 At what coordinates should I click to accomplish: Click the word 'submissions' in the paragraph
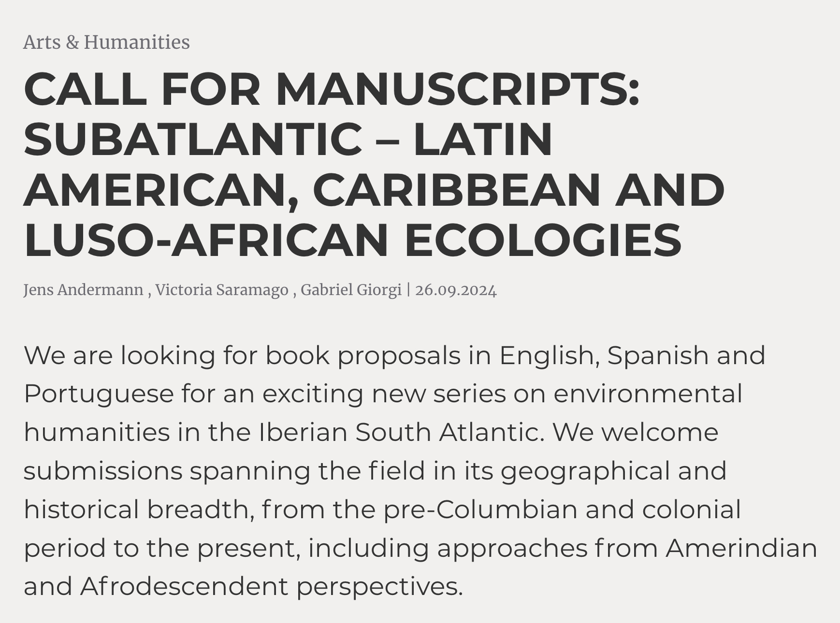click(103, 471)
